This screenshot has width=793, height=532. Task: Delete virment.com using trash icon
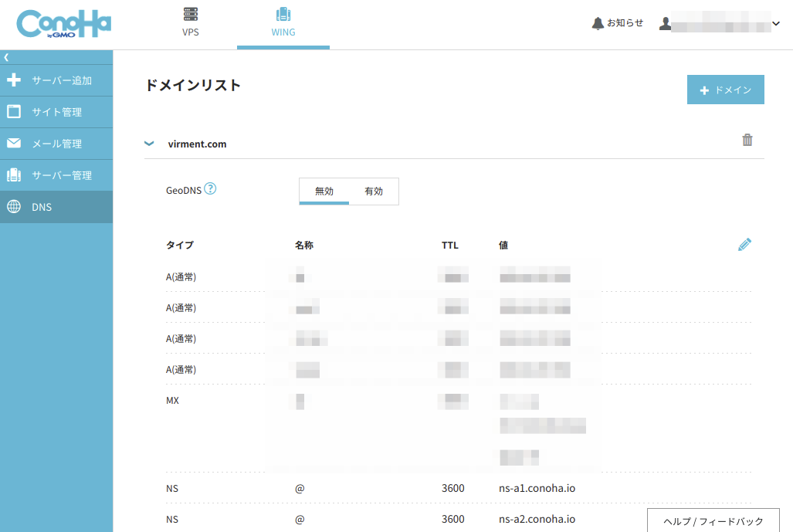(746, 140)
